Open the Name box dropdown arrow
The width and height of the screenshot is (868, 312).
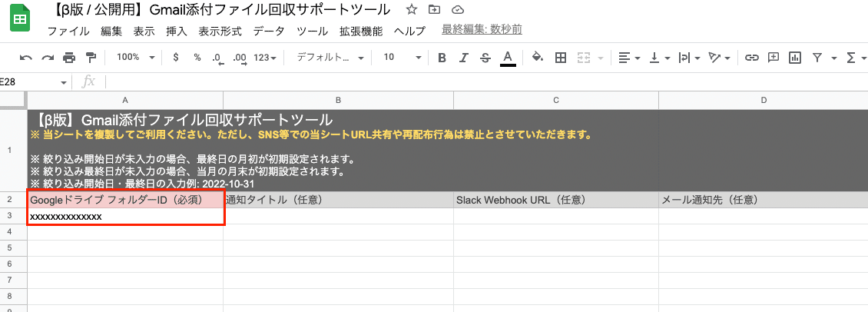pos(64,82)
